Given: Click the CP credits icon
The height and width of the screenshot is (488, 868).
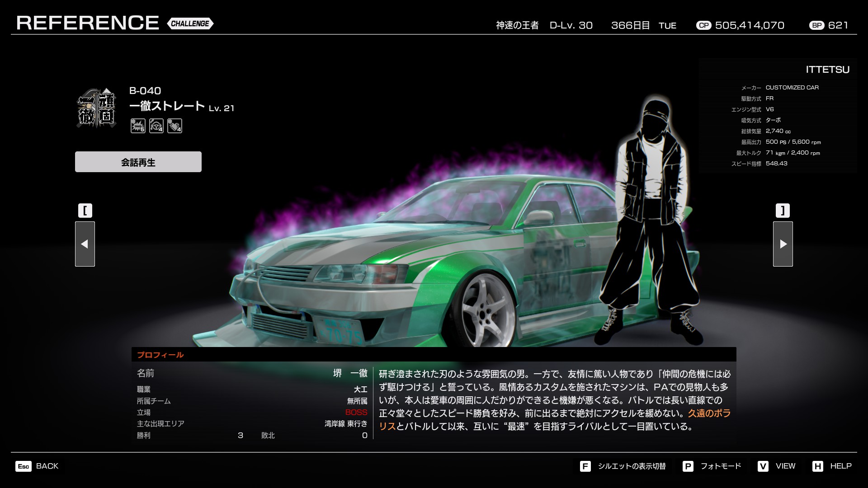Looking at the screenshot, I should [703, 26].
